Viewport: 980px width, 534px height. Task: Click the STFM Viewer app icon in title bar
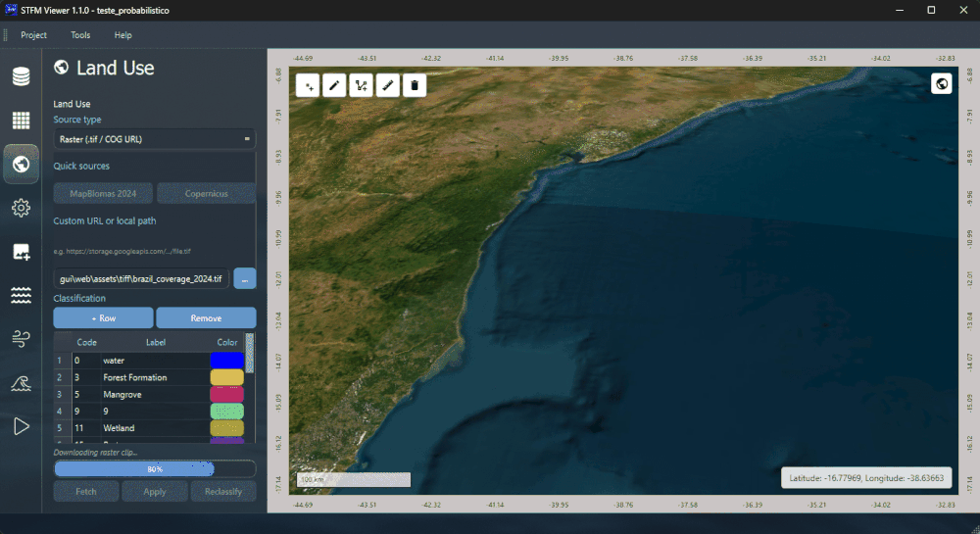coord(11,10)
